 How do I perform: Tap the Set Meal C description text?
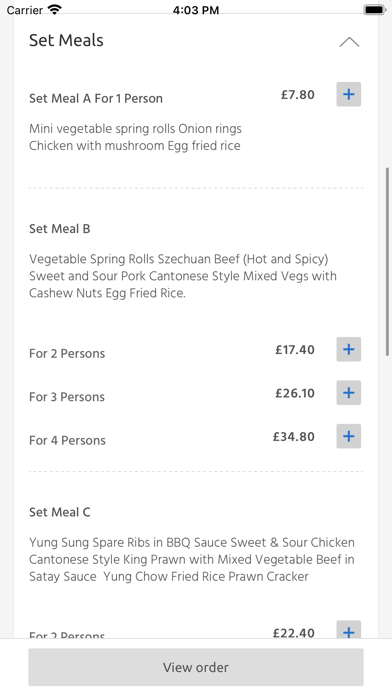[x=192, y=559]
